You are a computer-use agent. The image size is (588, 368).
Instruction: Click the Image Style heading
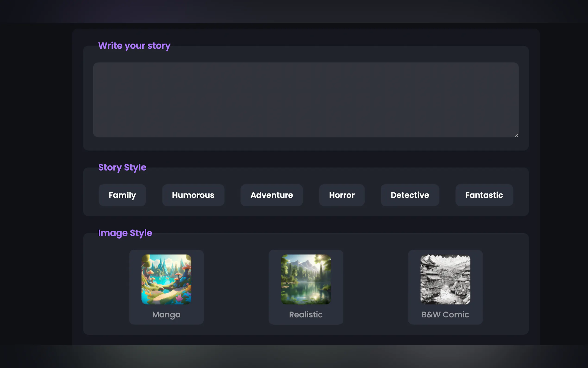[x=125, y=233]
